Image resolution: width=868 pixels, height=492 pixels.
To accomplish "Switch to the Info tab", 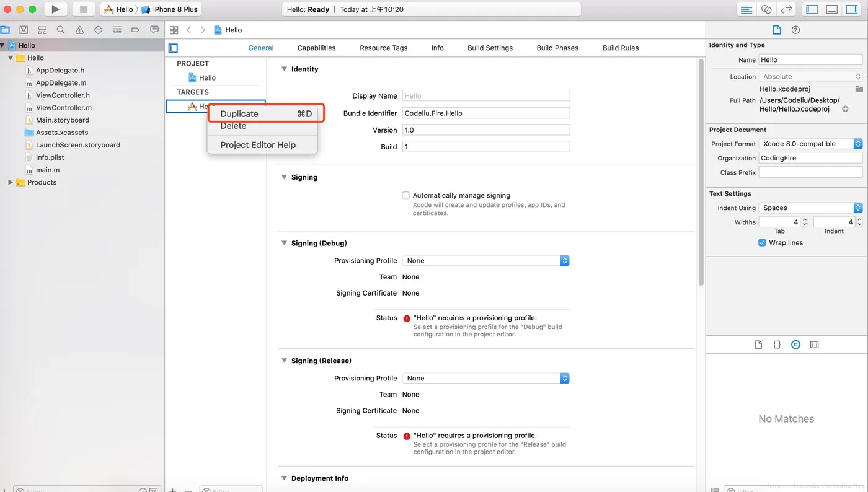I will pyautogui.click(x=438, y=48).
